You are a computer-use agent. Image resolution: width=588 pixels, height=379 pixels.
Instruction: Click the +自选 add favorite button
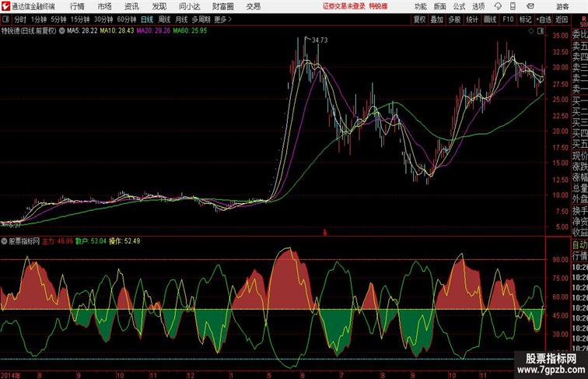pyautogui.click(x=544, y=19)
